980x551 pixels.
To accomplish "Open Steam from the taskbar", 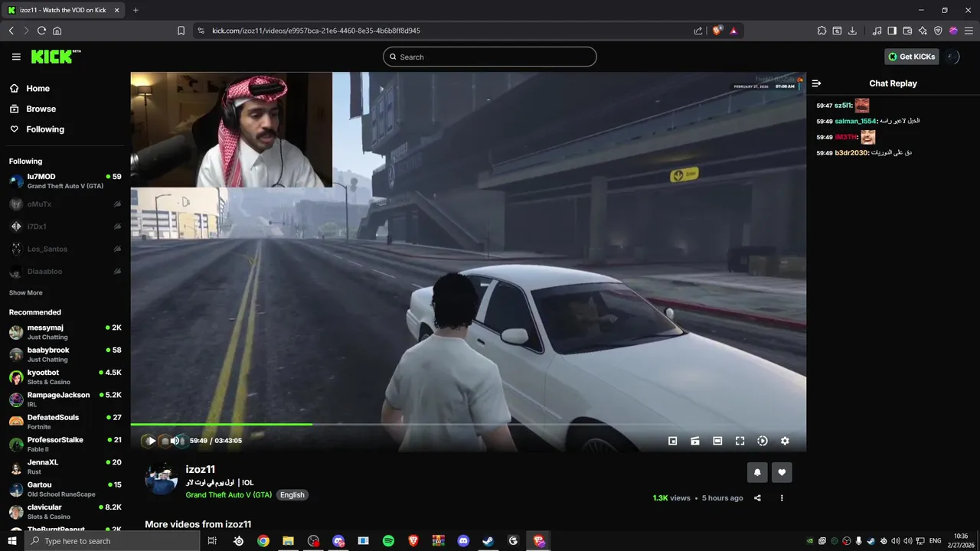I will 488,541.
